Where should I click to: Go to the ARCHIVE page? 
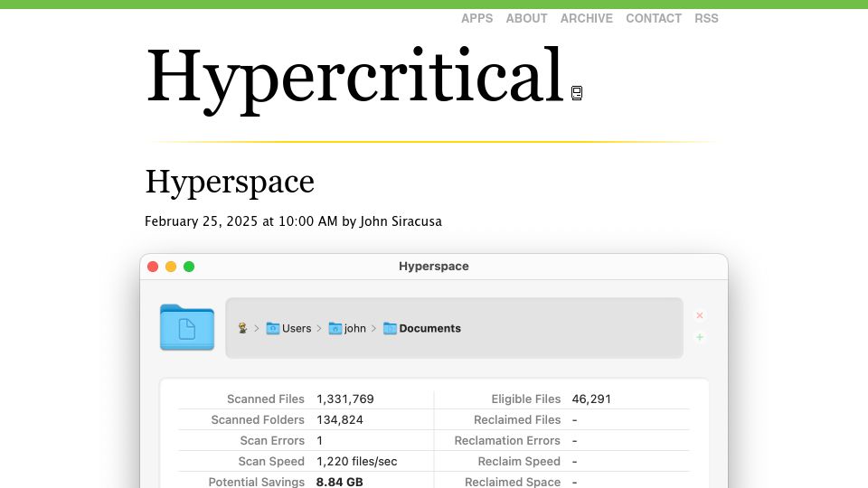pyautogui.click(x=586, y=18)
